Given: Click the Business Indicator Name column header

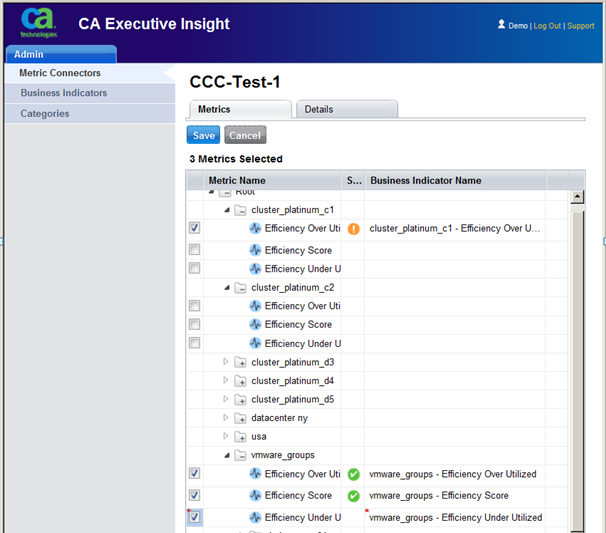Looking at the screenshot, I should (455, 181).
